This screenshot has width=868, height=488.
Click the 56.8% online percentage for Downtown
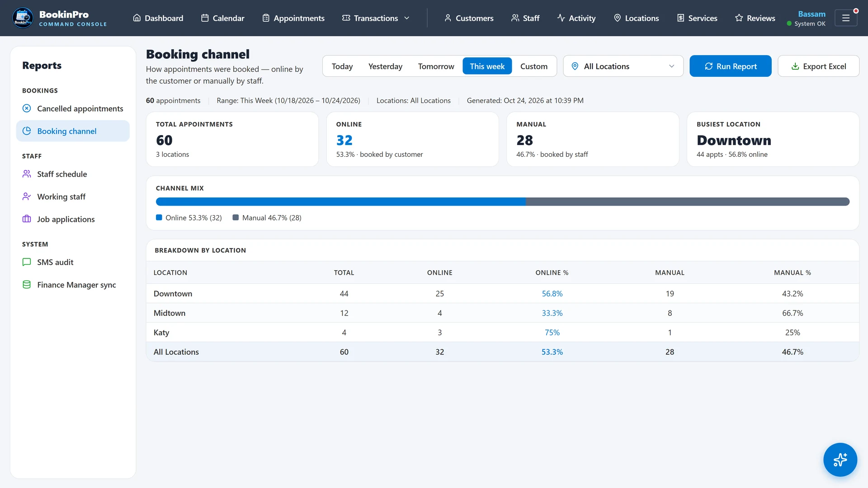point(552,294)
